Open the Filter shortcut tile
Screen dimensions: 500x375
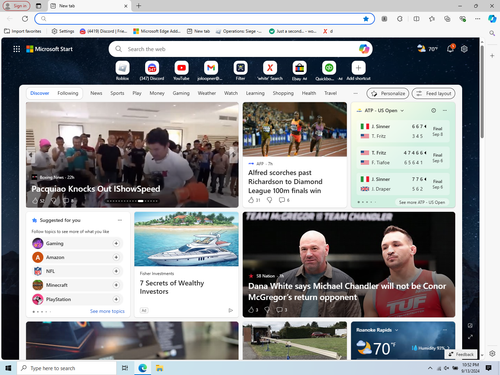pyautogui.click(x=240, y=68)
